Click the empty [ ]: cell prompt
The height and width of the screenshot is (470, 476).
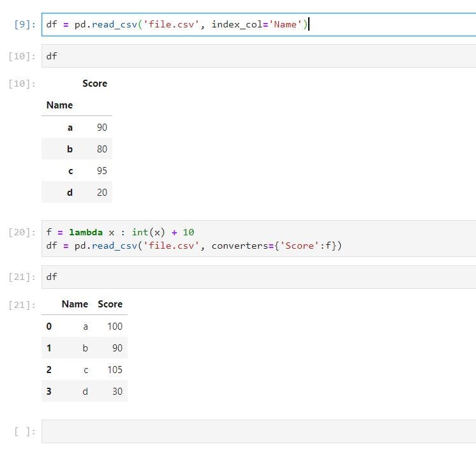click(25, 432)
